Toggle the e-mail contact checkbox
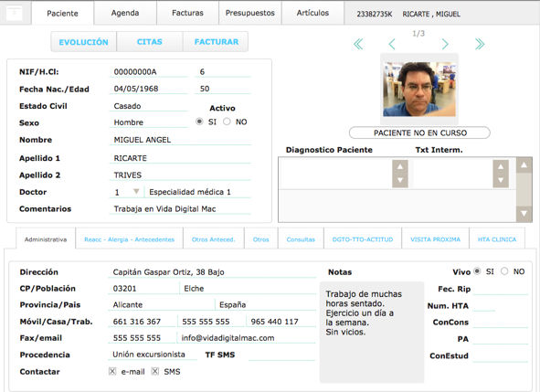 click(112, 371)
